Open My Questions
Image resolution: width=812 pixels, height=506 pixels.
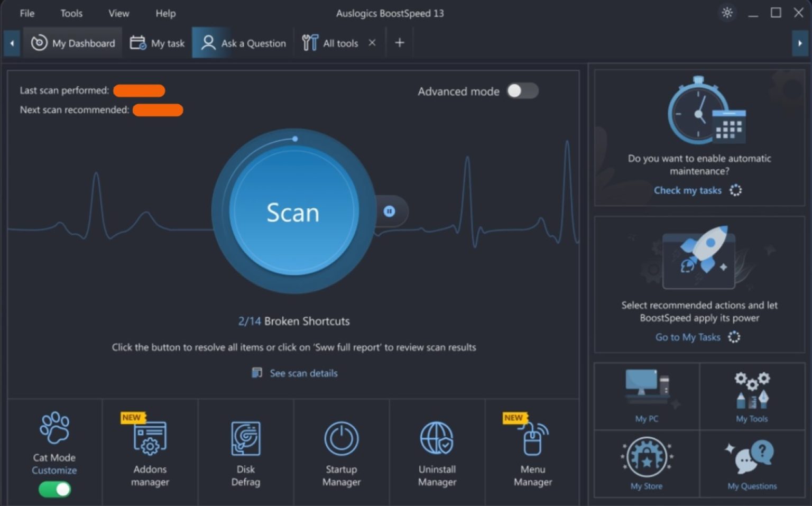pyautogui.click(x=752, y=464)
